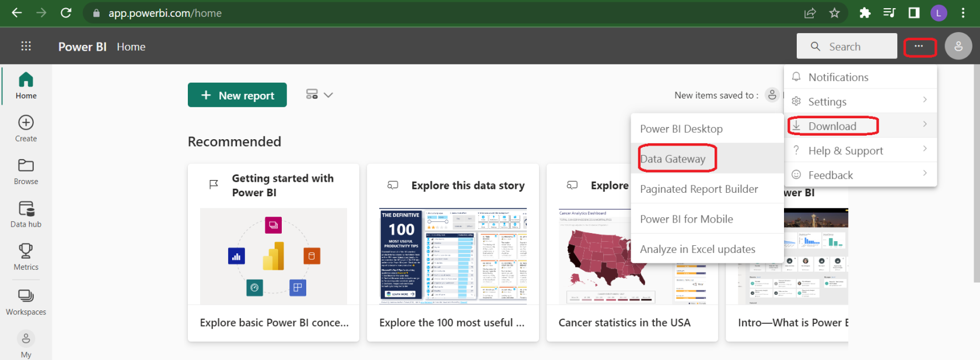Click the New report button
This screenshot has height=360, width=980.
[237, 95]
